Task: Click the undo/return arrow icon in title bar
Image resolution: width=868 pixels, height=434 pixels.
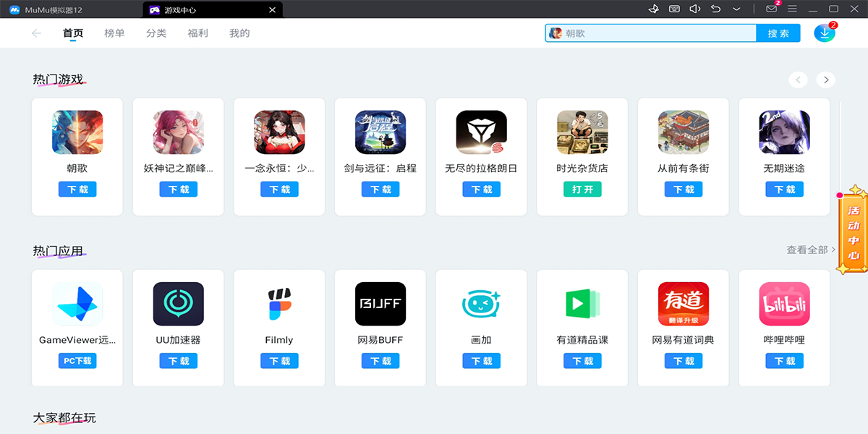Action: (x=715, y=9)
